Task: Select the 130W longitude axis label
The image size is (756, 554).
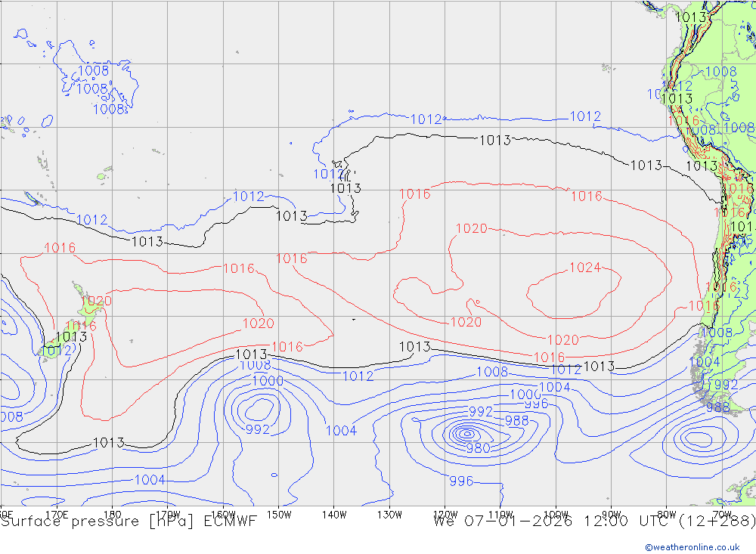Action: coord(389,515)
